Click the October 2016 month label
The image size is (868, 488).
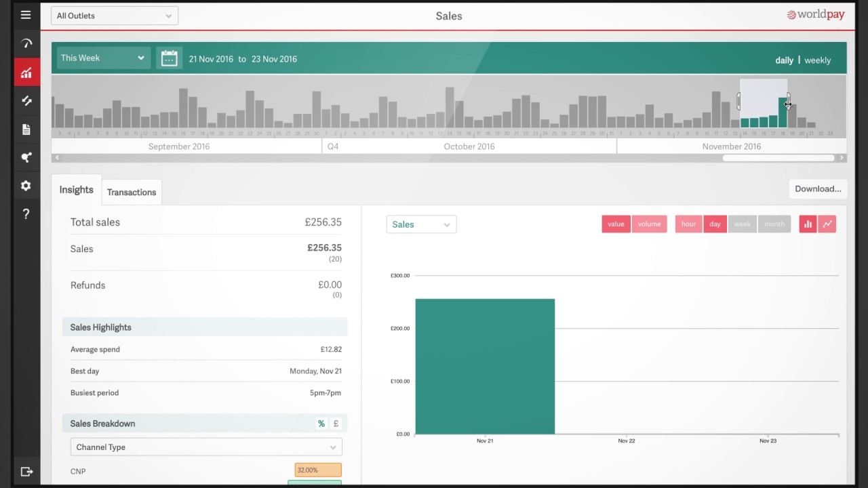[x=469, y=146]
